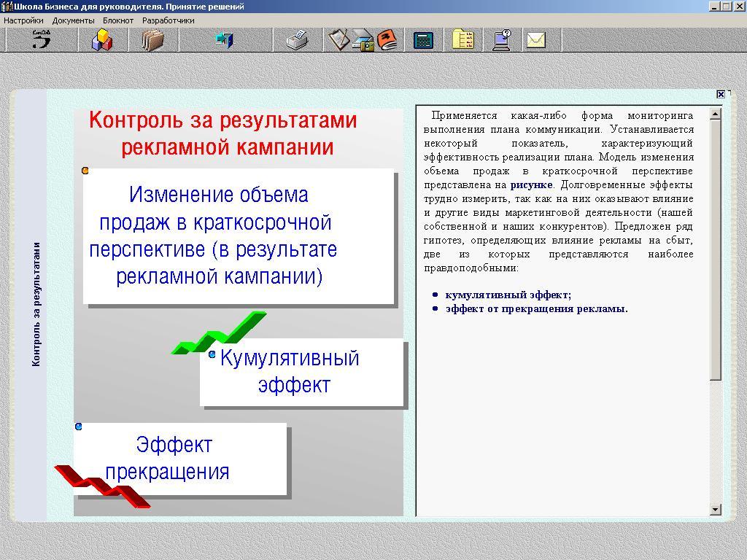Click slide title 'Контроль за результатами рекламной кампании'
This screenshot has width=747, height=560.
(x=223, y=133)
